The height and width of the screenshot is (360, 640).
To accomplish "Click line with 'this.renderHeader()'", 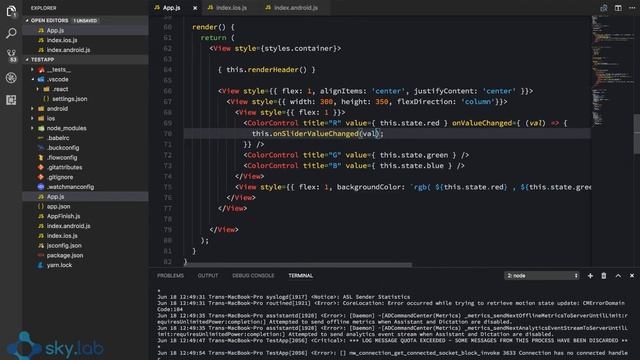I will (x=267, y=70).
